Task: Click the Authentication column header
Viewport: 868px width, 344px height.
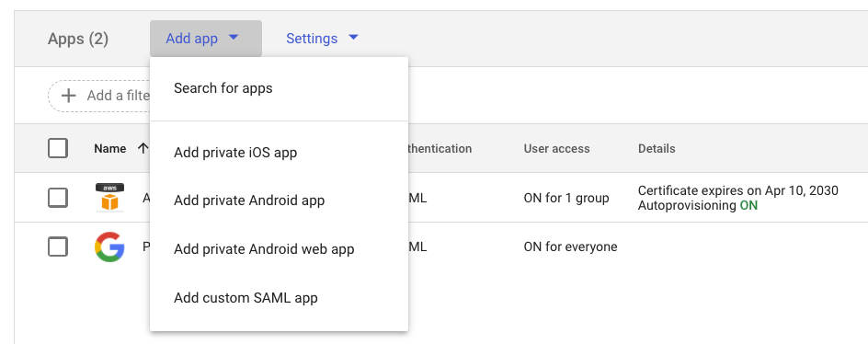Action: 440,148
